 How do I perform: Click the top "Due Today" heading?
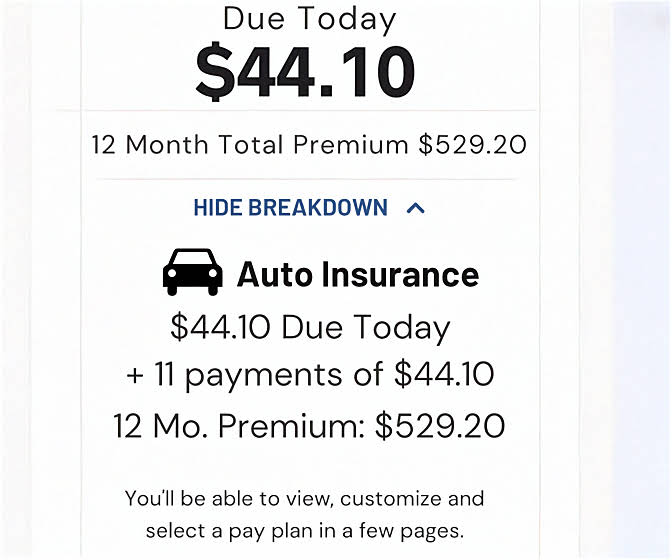point(309,19)
